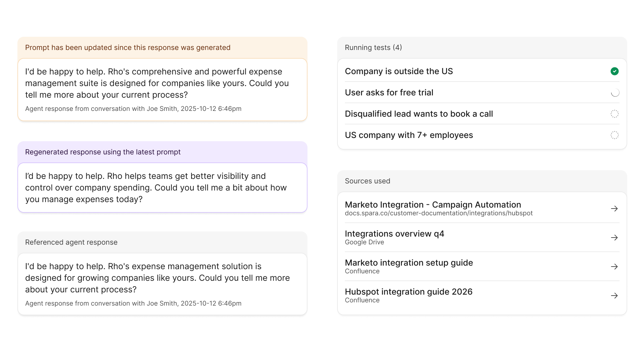
Task: Select US company with 7+ employees test
Action: [x=409, y=135]
